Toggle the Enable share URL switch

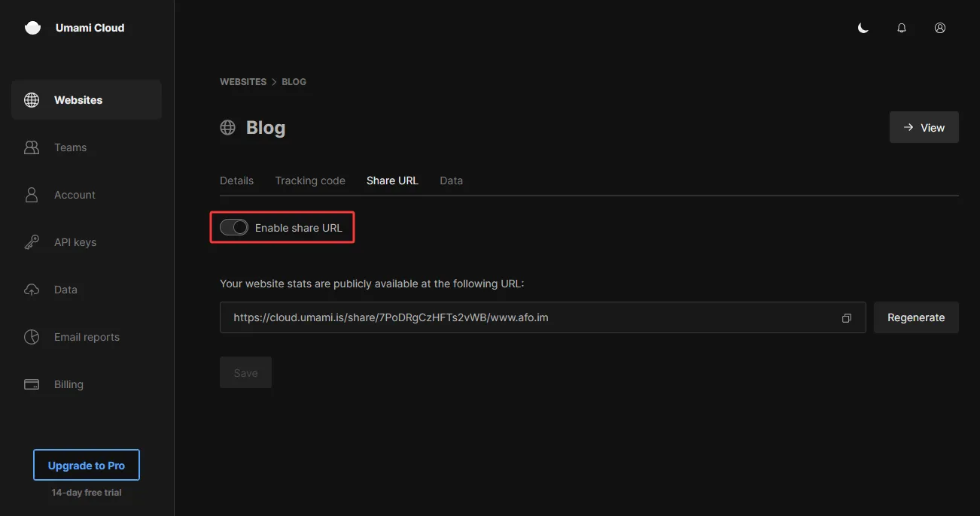(x=234, y=228)
